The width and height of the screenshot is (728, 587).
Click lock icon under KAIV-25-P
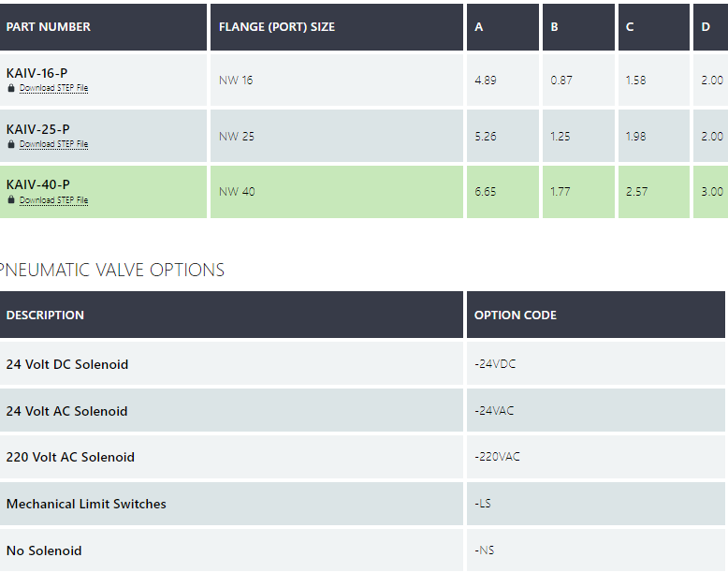coord(11,145)
